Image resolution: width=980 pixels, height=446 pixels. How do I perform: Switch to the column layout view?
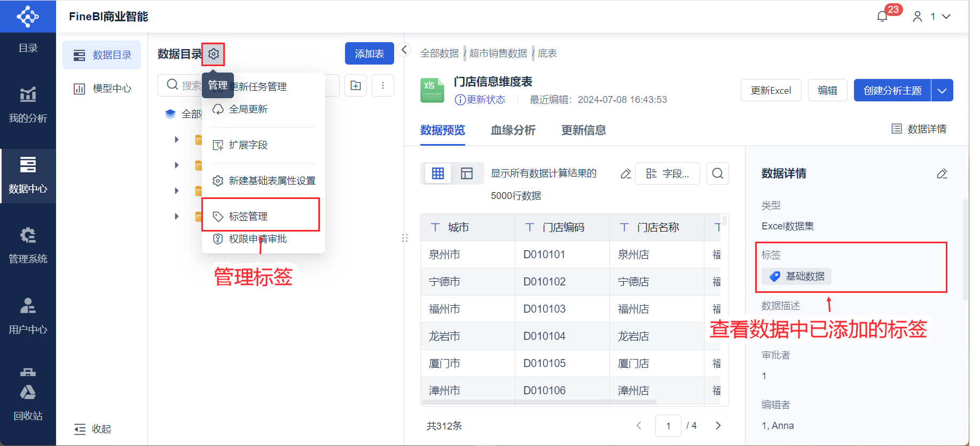point(467,173)
